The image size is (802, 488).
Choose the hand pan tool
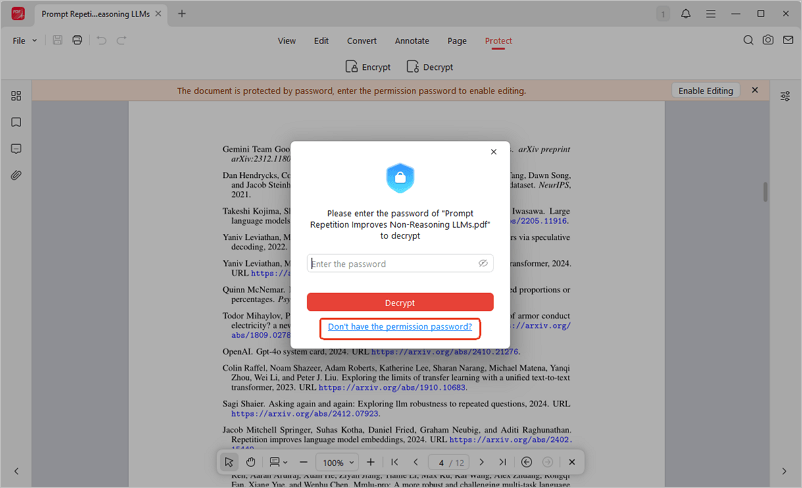click(250, 462)
